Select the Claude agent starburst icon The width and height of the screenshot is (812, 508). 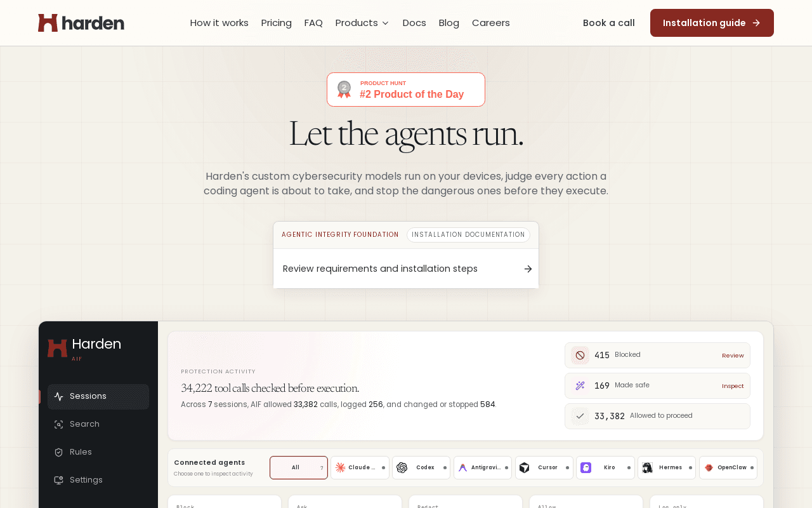pyautogui.click(x=340, y=467)
